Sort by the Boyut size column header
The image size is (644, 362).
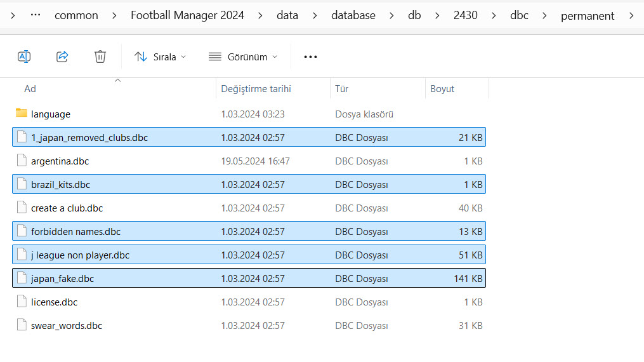[442, 89]
